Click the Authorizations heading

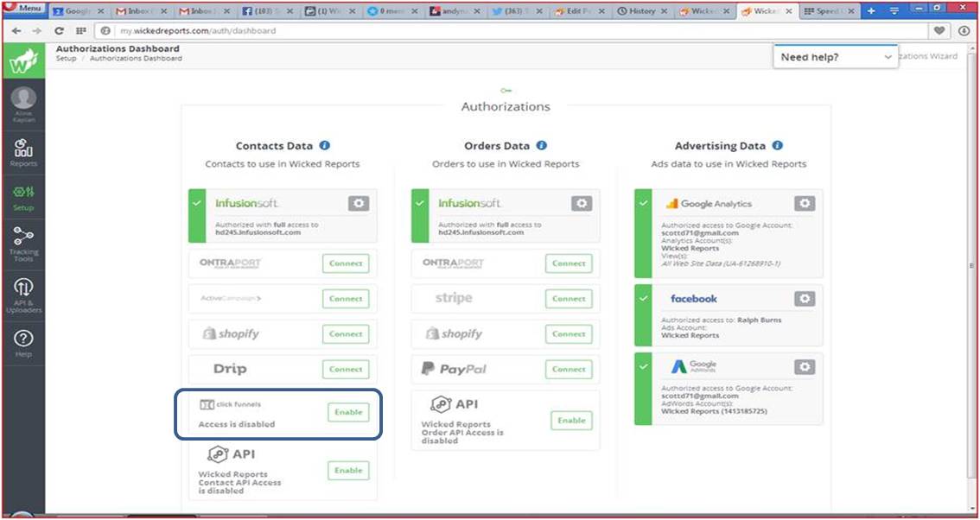[506, 107]
